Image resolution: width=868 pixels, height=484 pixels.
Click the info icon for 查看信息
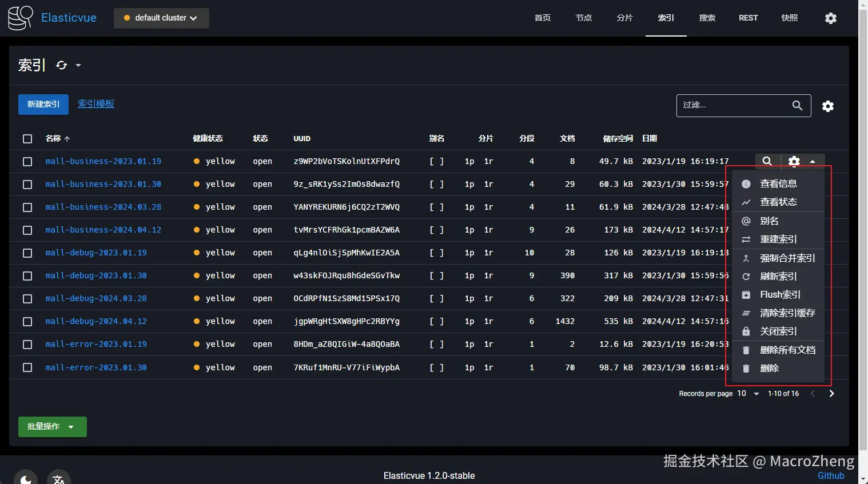[746, 184]
